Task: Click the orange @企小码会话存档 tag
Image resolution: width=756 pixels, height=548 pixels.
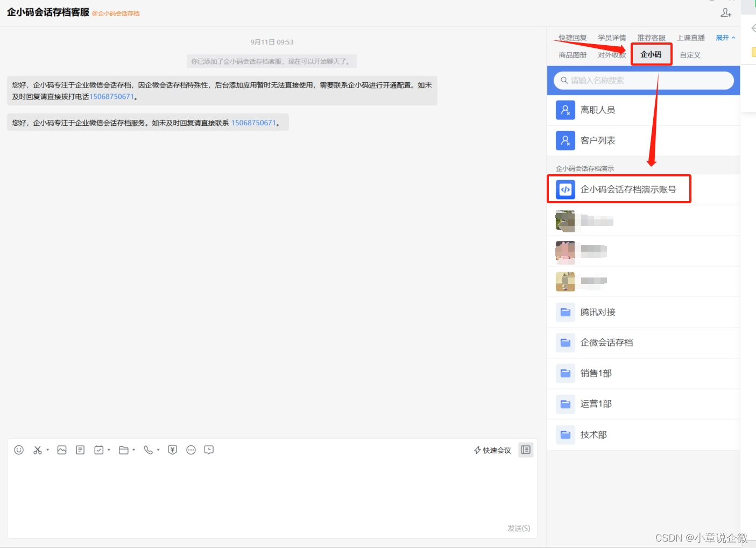Action: [116, 13]
